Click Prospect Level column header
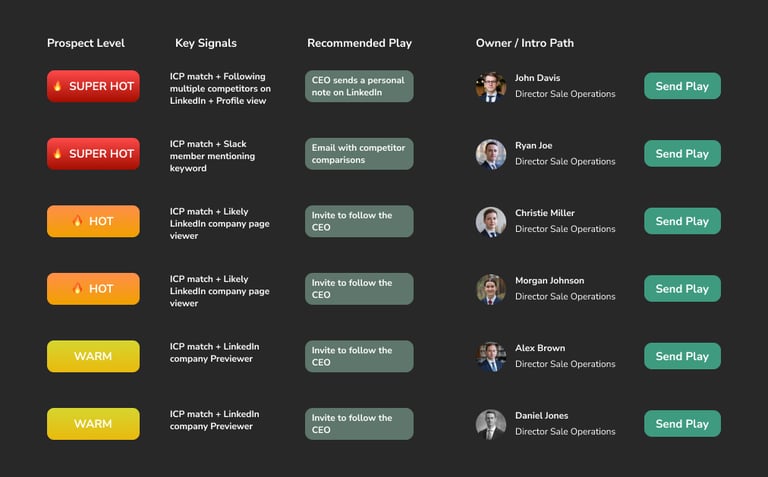 click(x=86, y=43)
